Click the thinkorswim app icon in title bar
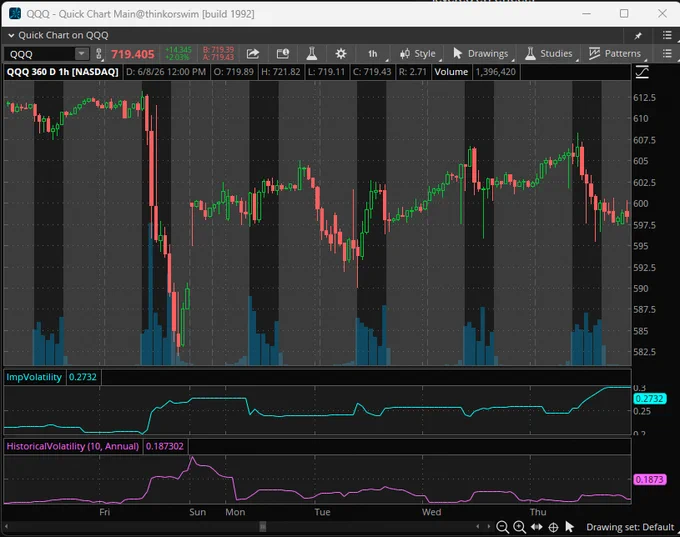The height and width of the screenshot is (537, 680). (15, 13)
